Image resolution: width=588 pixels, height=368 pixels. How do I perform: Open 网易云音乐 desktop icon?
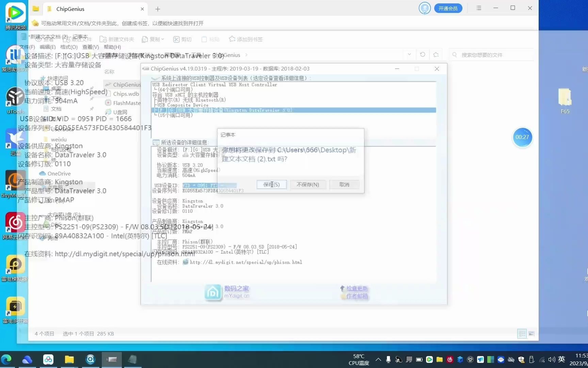click(15, 226)
